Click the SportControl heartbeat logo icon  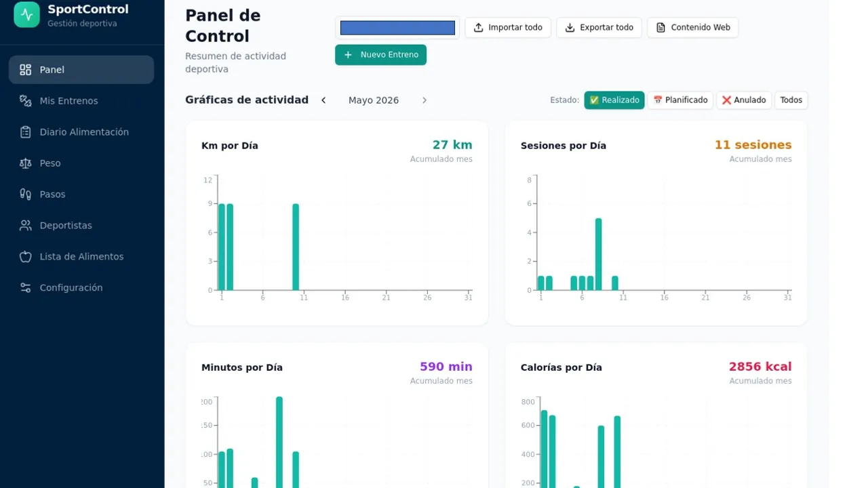(x=27, y=14)
